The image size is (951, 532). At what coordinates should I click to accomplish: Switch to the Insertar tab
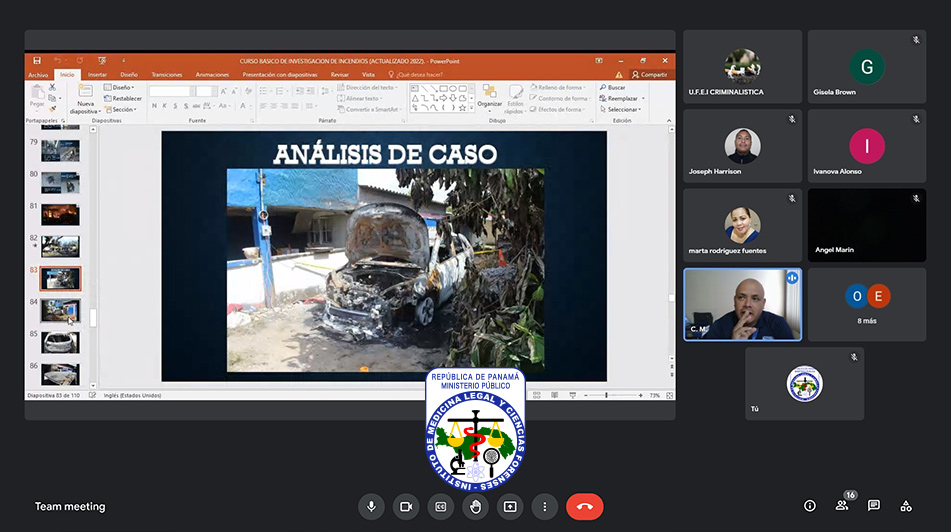tap(97, 75)
